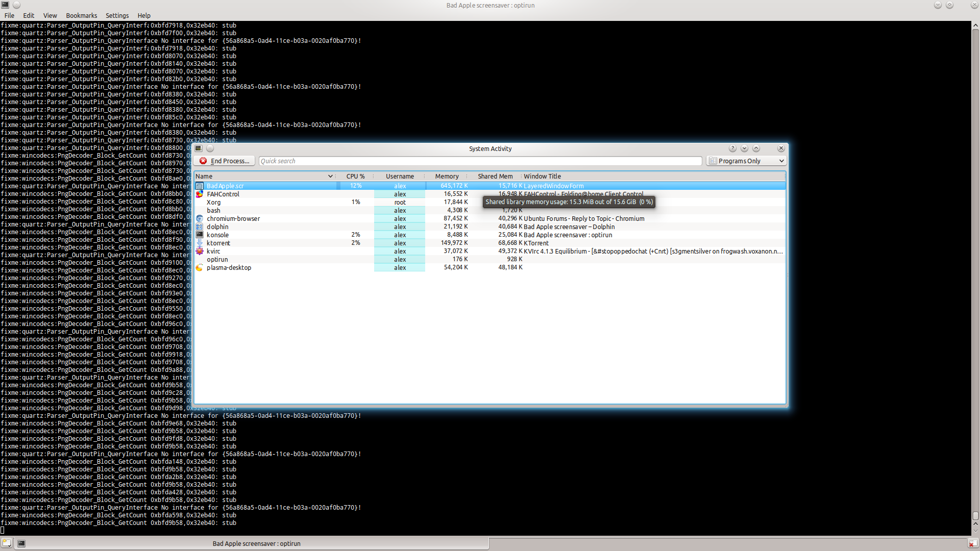Open the Konsole View menu
Screen dimensions: 980x551
(50, 16)
